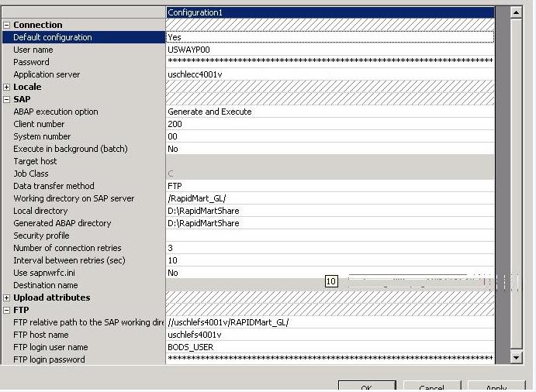Change Data transfer method value FTP
The height and width of the screenshot is (392, 536).
click(x=330, y=186)
